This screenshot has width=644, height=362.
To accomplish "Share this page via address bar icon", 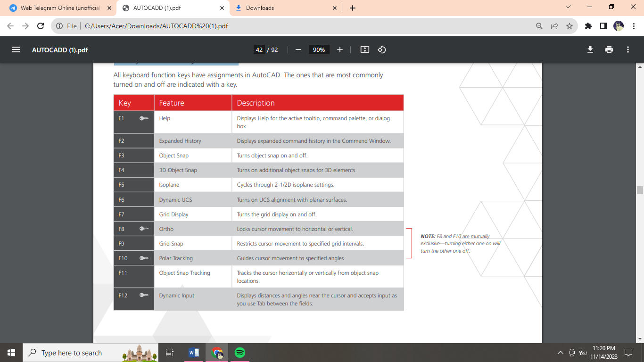I will tap(554, 26).
